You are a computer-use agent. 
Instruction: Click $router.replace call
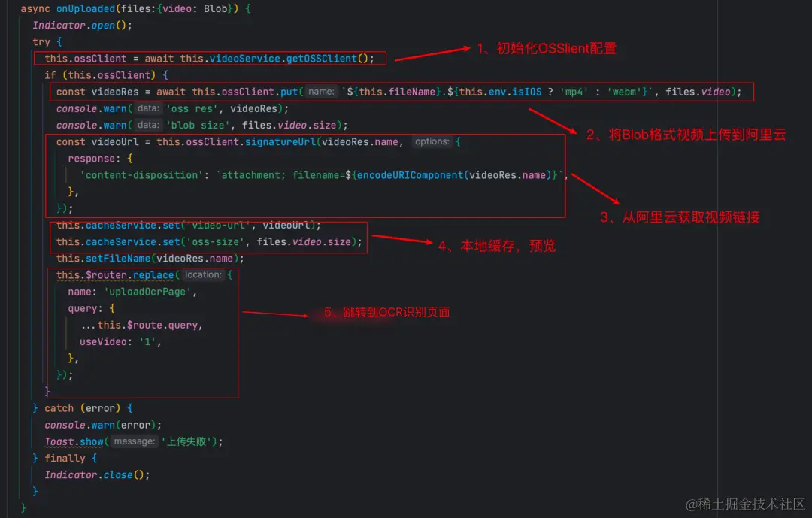tap(115, 274)
